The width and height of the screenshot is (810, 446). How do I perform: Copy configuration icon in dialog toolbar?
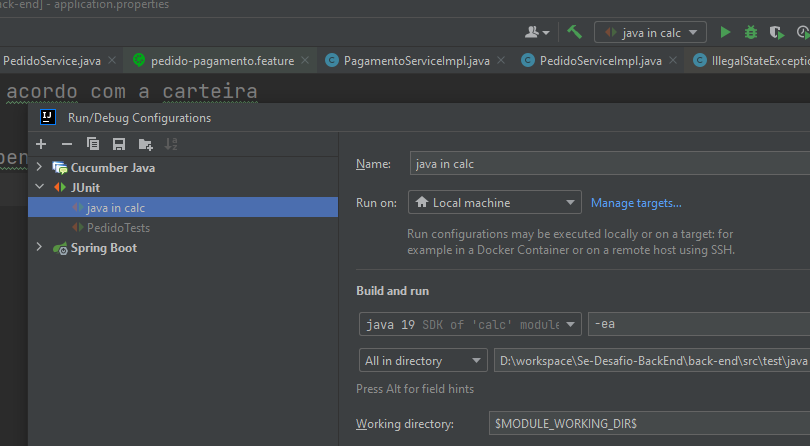click(x=93, y=144)
